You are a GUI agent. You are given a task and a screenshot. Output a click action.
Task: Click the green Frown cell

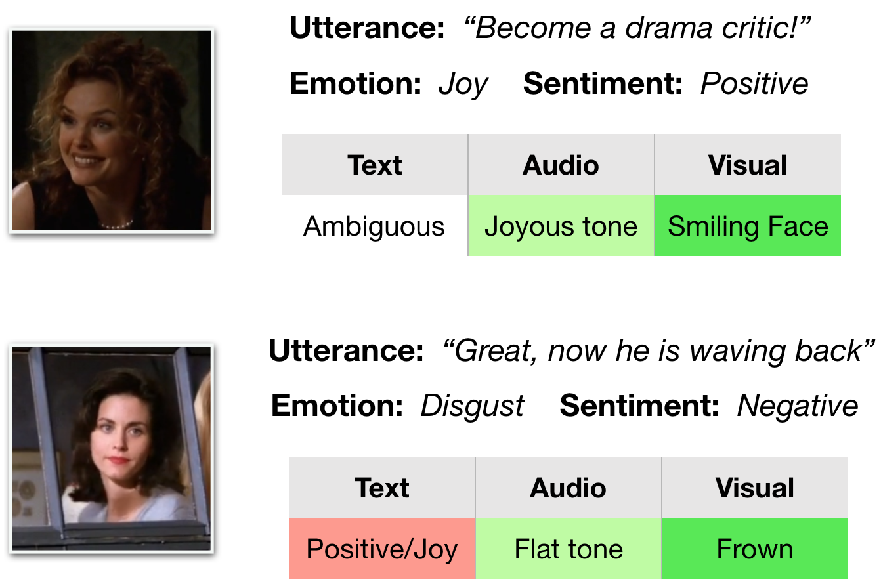pyautogui.click(x=755, y=549)
